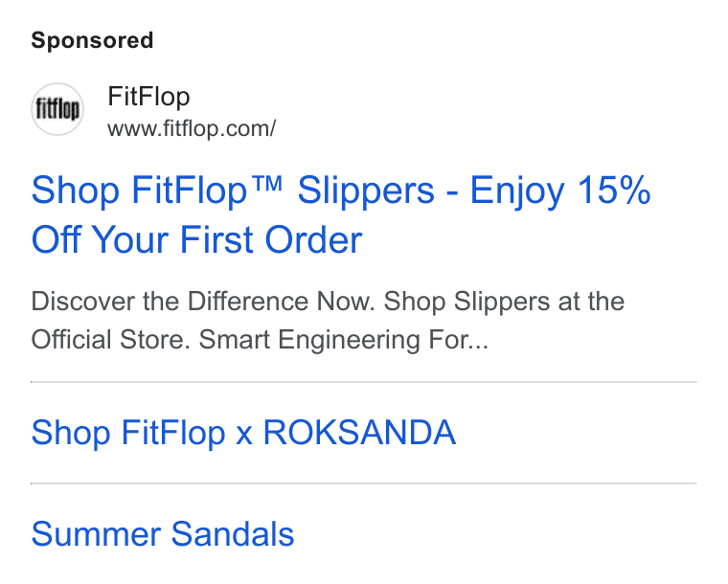The image size is (728, 584).
Task: Click the round FitFlop logo icon
Action: point(57,109)
